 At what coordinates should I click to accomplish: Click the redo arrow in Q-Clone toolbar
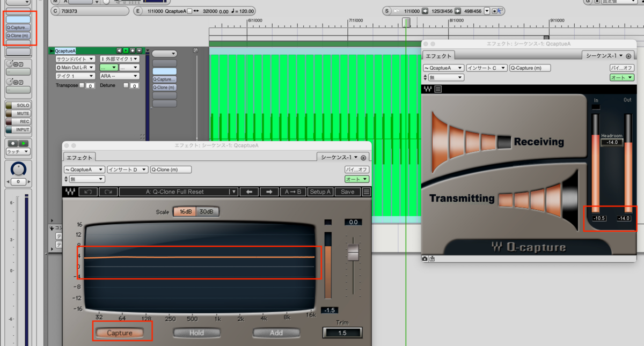(108, 192)
